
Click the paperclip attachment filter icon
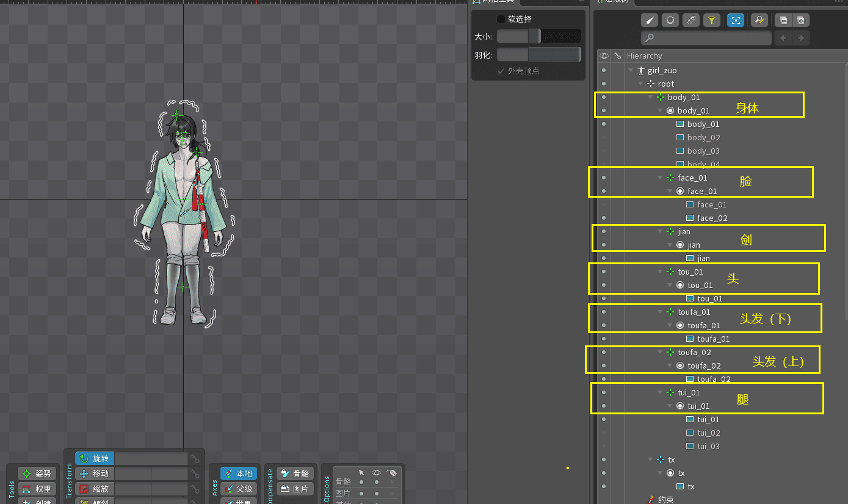pyautogui.click(x=691, y=20)
